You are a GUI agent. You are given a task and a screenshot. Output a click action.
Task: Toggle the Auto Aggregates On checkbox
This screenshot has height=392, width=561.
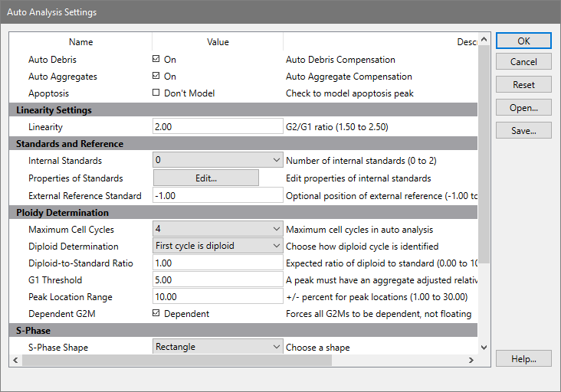pos(156,76)
